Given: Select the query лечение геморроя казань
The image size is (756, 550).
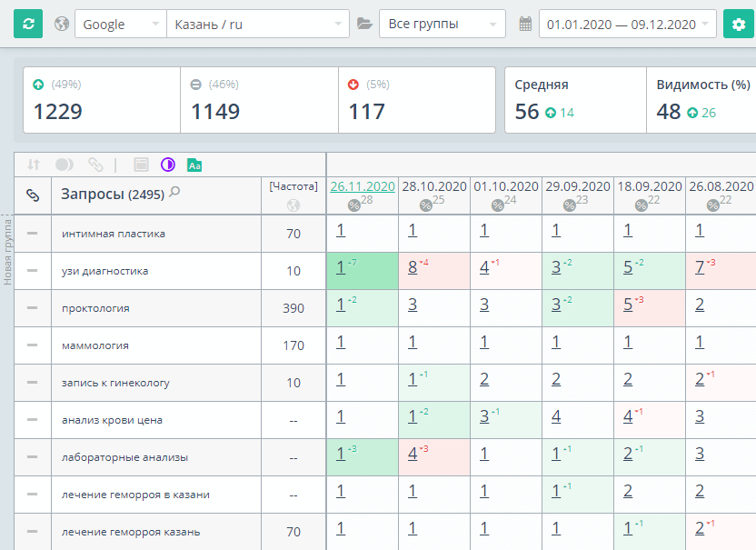Looking at the screenshot, I should pyautogui.click(x=131, y=532).
